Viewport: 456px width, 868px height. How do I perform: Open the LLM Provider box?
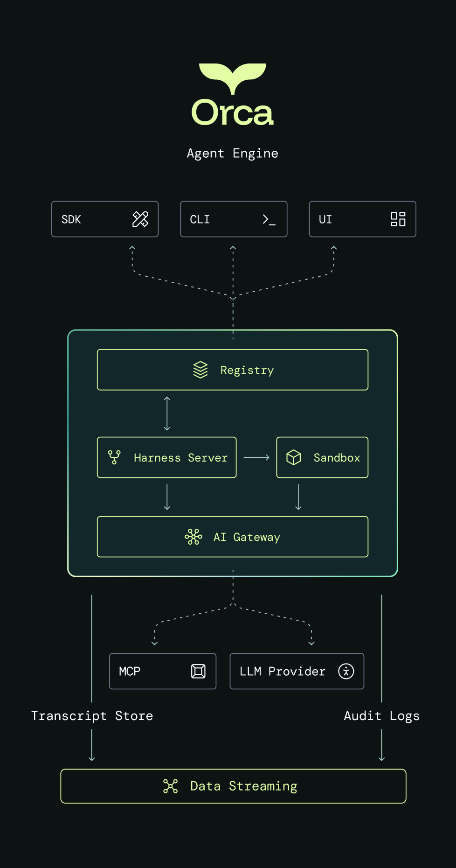tap(297, 671)
